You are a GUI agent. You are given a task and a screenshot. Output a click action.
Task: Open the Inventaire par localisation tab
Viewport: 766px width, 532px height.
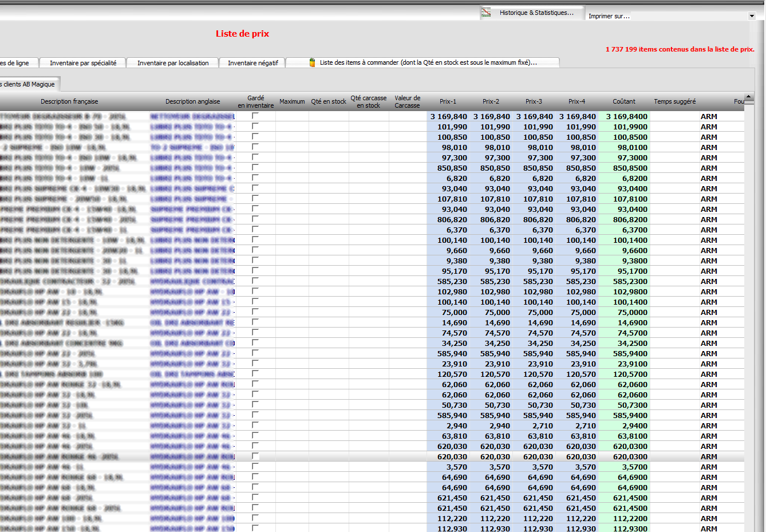[173, 63]
